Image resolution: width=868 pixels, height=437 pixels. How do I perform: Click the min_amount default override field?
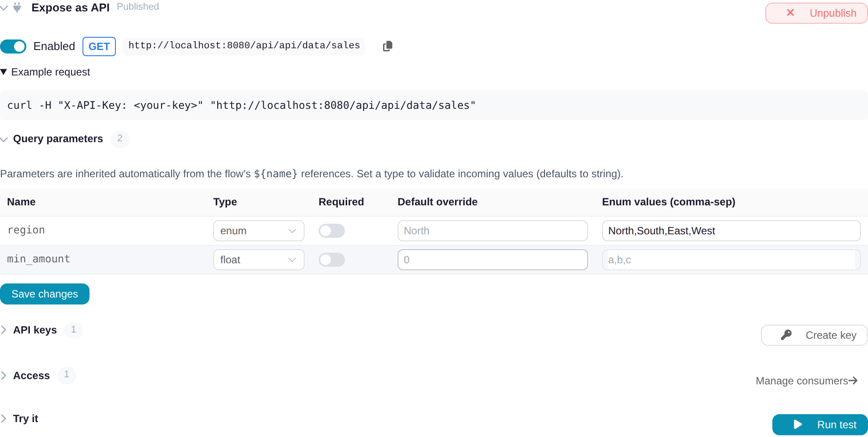[492, 260]
